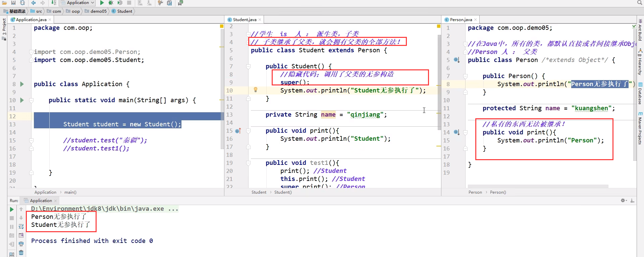Click the Pause Output icon in Run panel
Image resolution: width=644 pixels, height=257 pixels.
coord(12,227)
